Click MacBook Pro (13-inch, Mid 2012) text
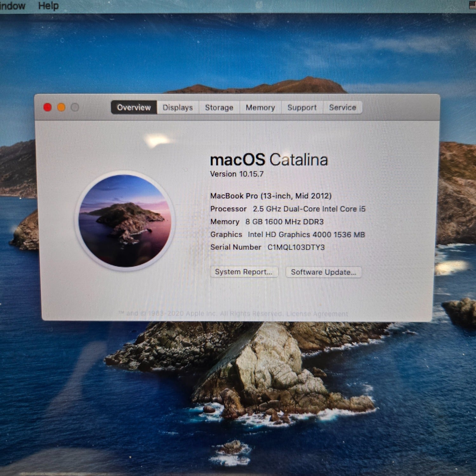The image size is (476, 476). point(271,196)
